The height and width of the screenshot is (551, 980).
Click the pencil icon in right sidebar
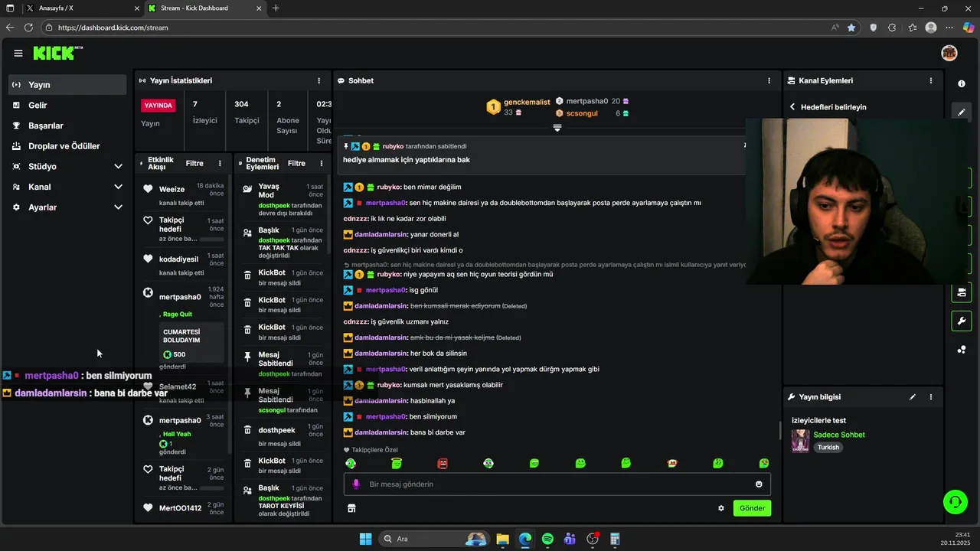click(962, 112)
